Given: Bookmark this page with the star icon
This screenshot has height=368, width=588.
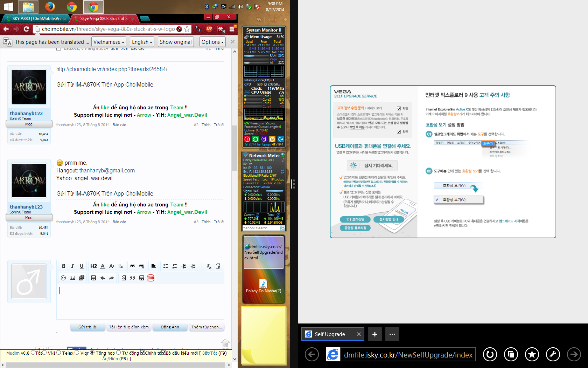Looking at the screenshot, I should (187, 29).
